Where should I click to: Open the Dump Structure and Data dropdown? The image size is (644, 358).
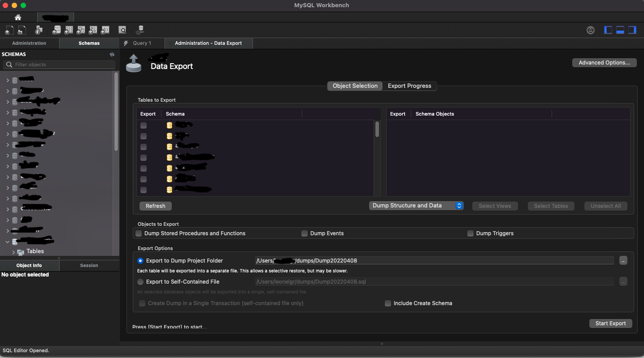pos(416,206)
